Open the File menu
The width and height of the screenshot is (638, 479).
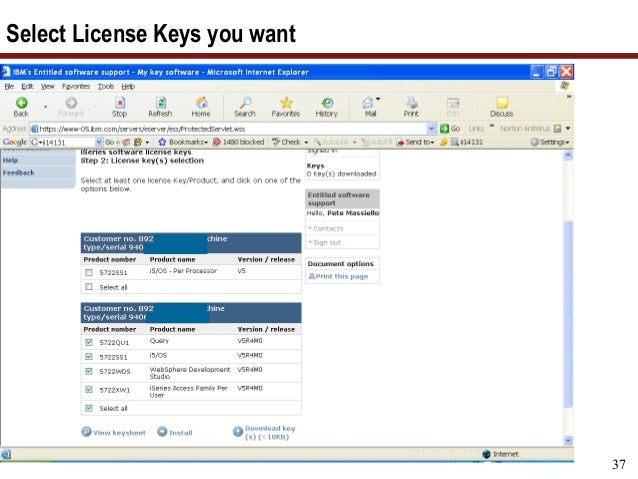[9, 86]
